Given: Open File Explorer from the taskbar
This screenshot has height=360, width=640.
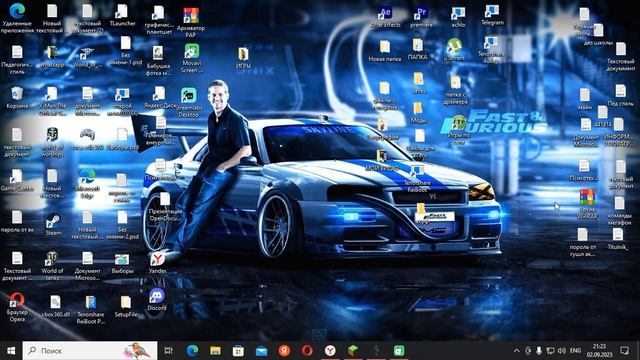Looking at the screenshot, I should [x=216, y=351].
